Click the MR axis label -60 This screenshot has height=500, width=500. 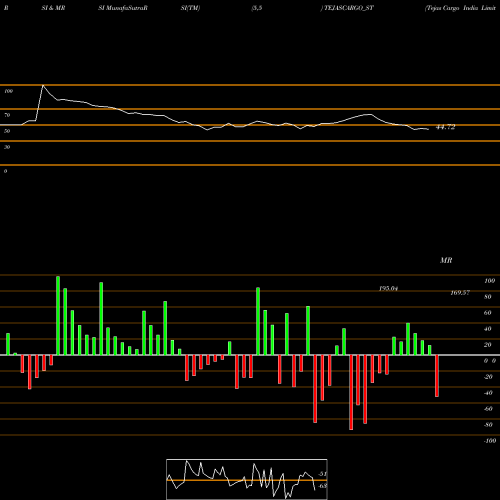[488, 409]
